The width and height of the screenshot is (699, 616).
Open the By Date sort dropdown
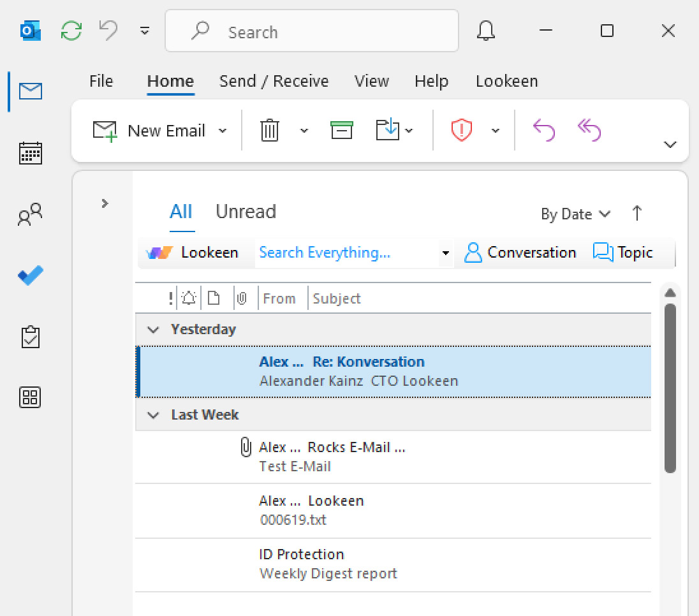(x=575, y=214)
